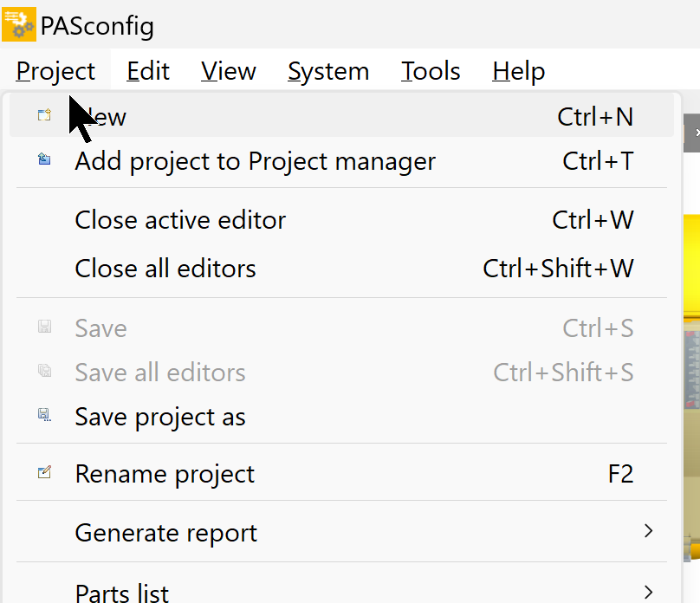Click the Add project to Project manager icon
The width and height of the screenshot is (700, 603).
(44, 159)
